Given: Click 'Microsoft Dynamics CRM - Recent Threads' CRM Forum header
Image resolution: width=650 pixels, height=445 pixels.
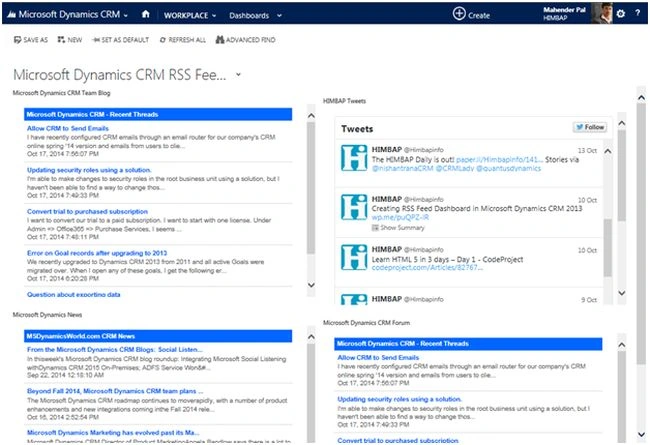Looking at the screenshot, I should click(468, 344).
